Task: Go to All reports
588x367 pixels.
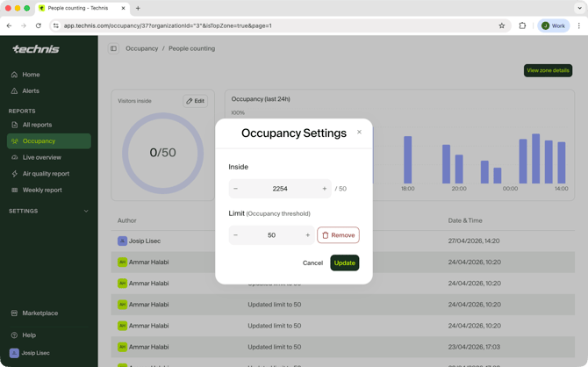Action: tap(49, 125)
